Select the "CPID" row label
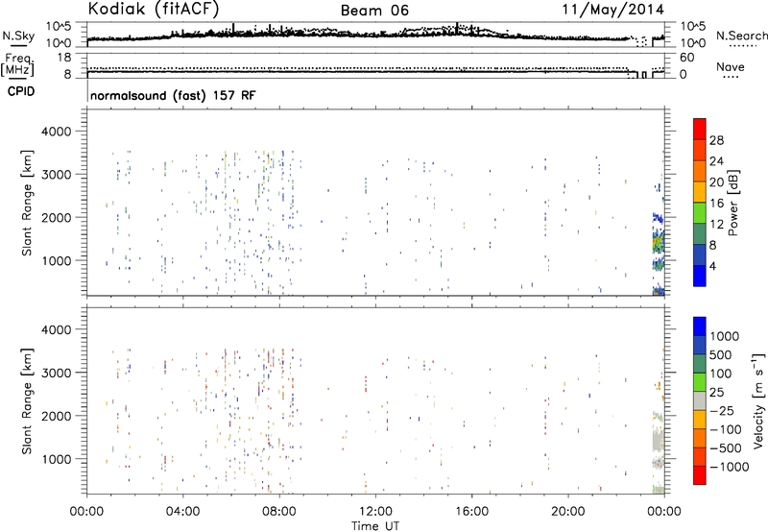 pyautogui.click(x=21, y=91)
